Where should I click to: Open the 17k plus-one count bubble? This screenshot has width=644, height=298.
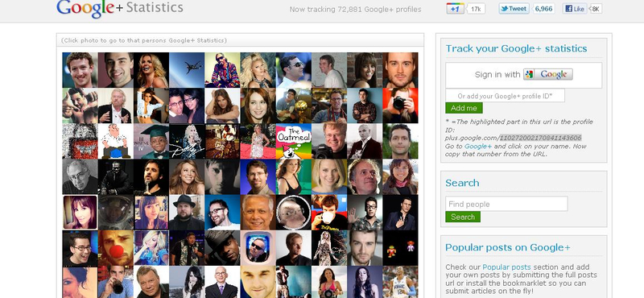tap(476, 9)
